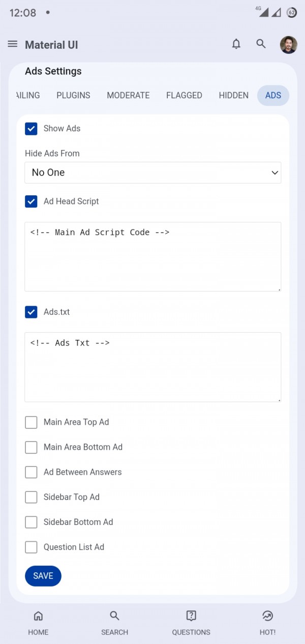Image resolution: width=305 pixels, height=644 pixels.
Task: Switch to the Moderate tab
Action: coord(128,95)
